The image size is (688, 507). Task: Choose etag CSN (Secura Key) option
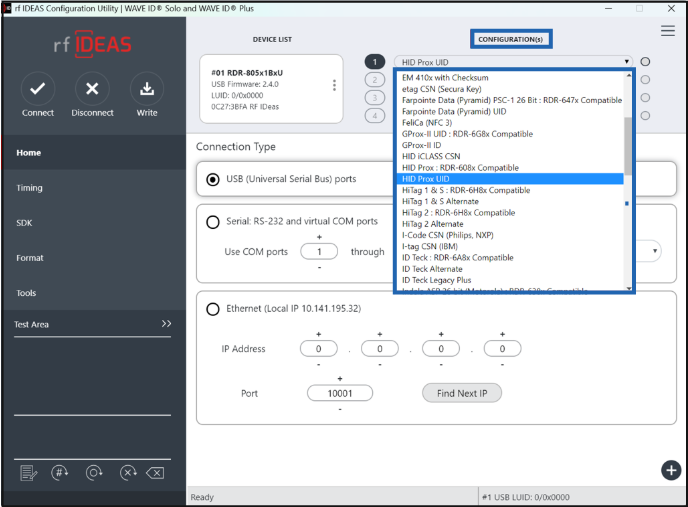tap(441, 89)
